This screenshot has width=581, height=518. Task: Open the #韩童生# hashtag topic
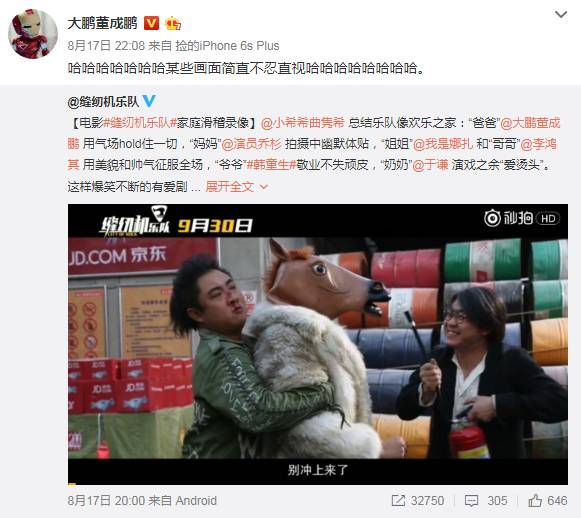click(271, 165)
